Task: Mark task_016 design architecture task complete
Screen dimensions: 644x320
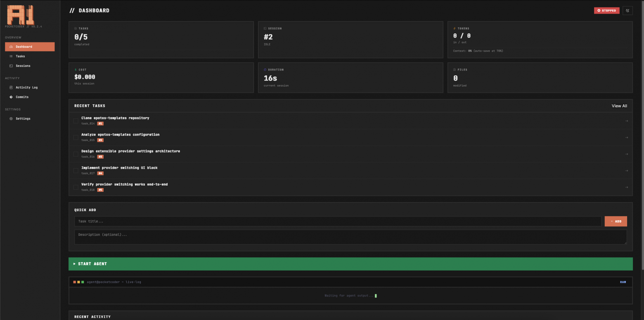Action: [76, 154]
